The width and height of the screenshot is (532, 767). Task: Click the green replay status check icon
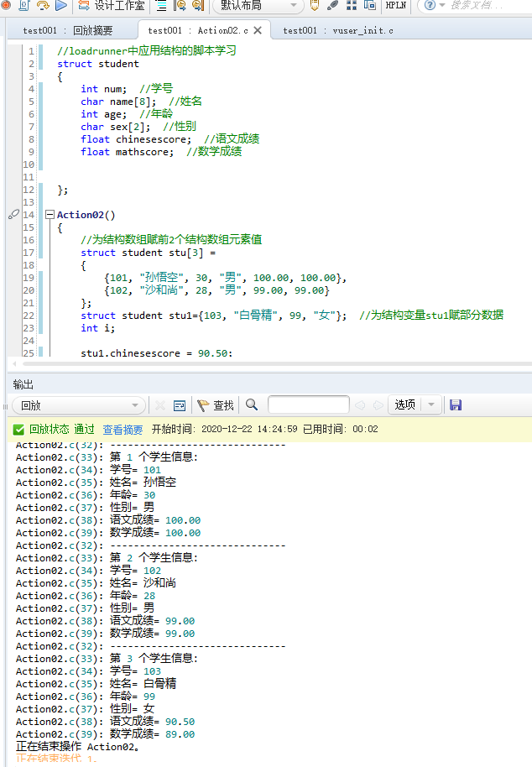(x=18, y=430)
